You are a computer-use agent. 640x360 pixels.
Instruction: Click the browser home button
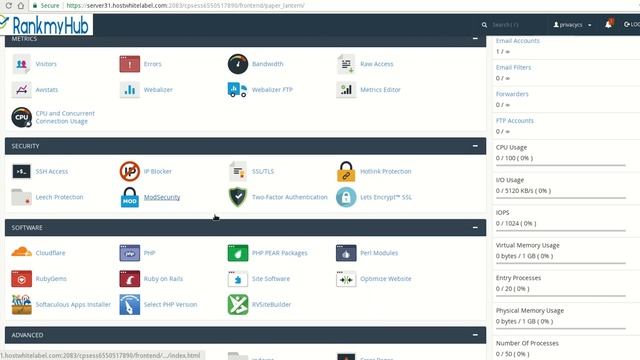(20, 6)
